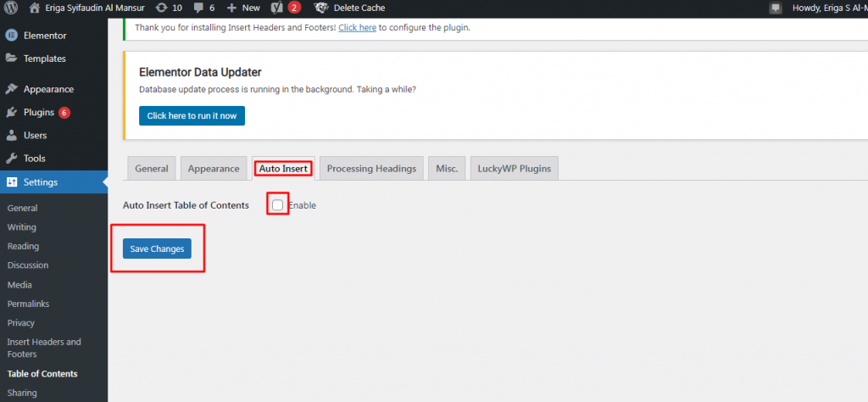The image size is (868, 402).
Task: Open Table of Contents settings
Action: [42, 374]
